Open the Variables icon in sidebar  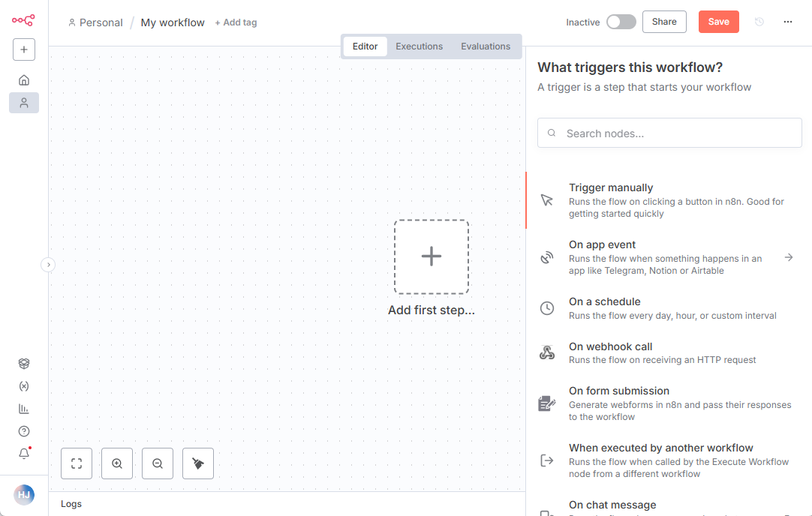pyautogui.click(x=24, y=386)
